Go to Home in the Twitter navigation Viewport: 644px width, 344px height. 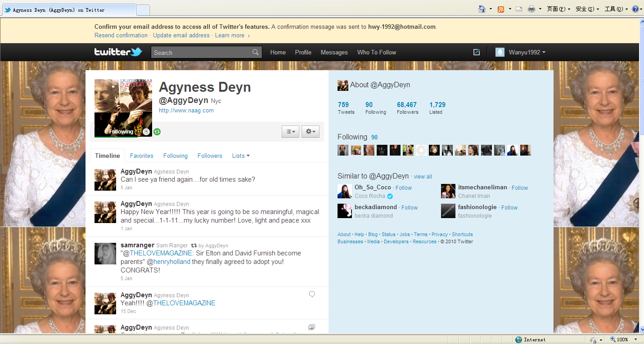tap(278, 52)
